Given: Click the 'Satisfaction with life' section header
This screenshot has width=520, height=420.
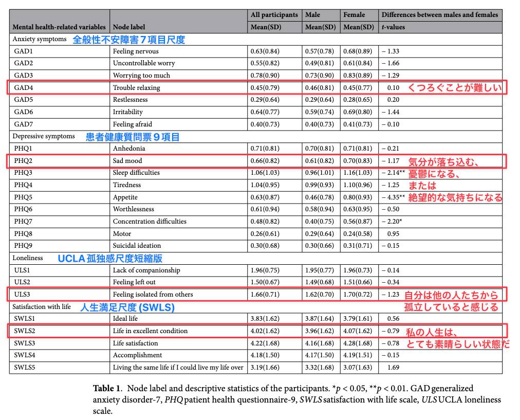Looking at the screenshot, I should 42,306.
